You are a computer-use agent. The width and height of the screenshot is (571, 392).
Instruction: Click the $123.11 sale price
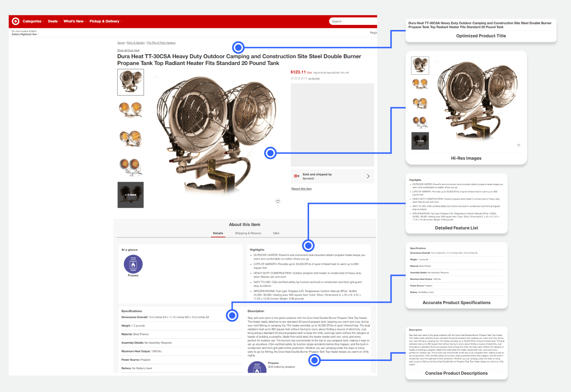[x=298, y=72]
